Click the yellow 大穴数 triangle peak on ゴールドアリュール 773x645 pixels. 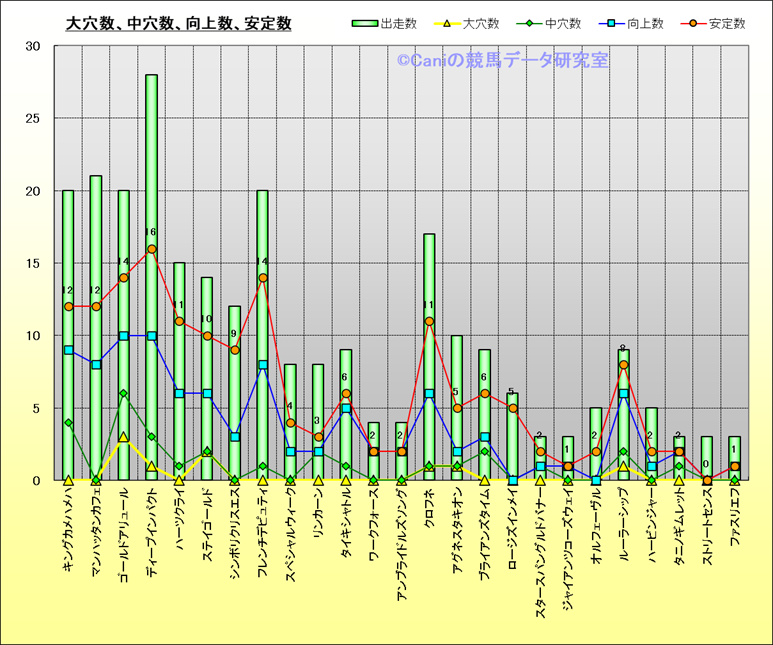[x=124, y=437]
